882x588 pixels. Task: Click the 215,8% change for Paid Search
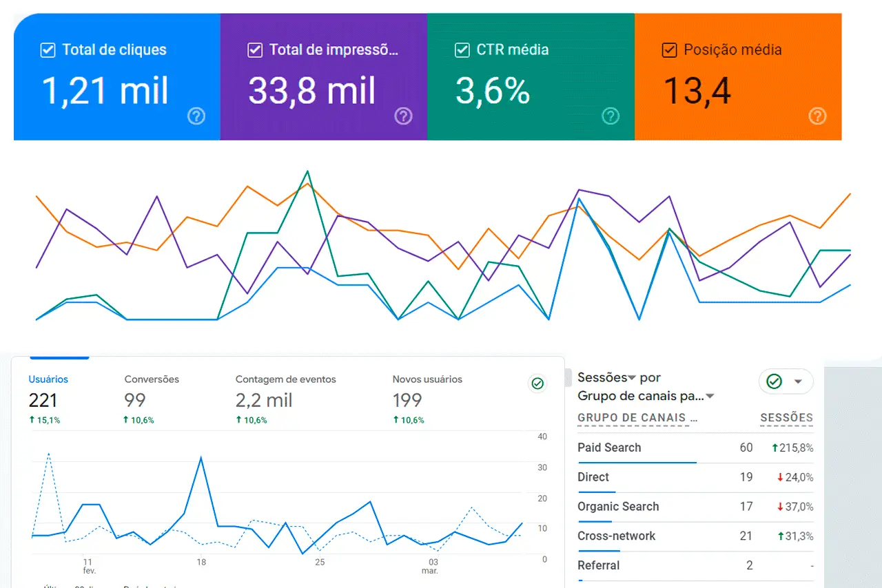(x=792, y=448)
